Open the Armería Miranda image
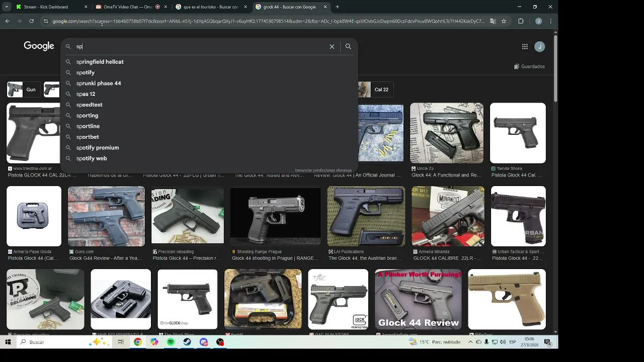Image resolution: width=644 pixels, height=362 pixels. (448, 216)
